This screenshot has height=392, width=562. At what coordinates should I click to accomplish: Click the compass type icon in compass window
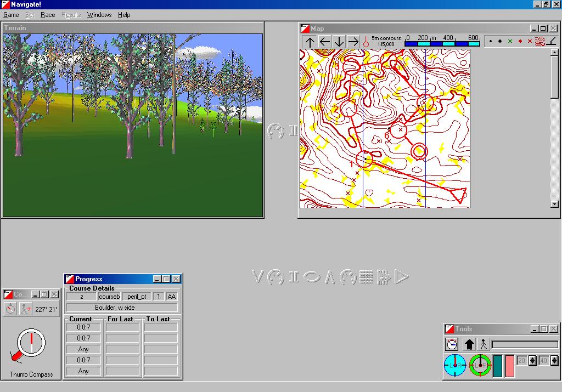10,309
